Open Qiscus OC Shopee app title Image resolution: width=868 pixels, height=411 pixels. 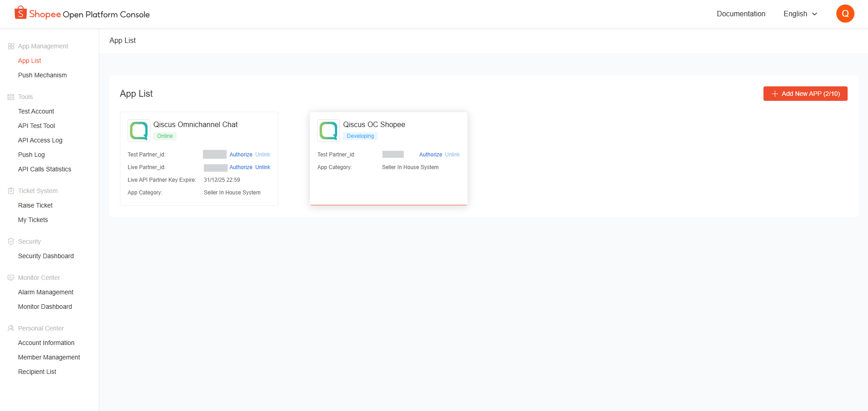point(374,125)
